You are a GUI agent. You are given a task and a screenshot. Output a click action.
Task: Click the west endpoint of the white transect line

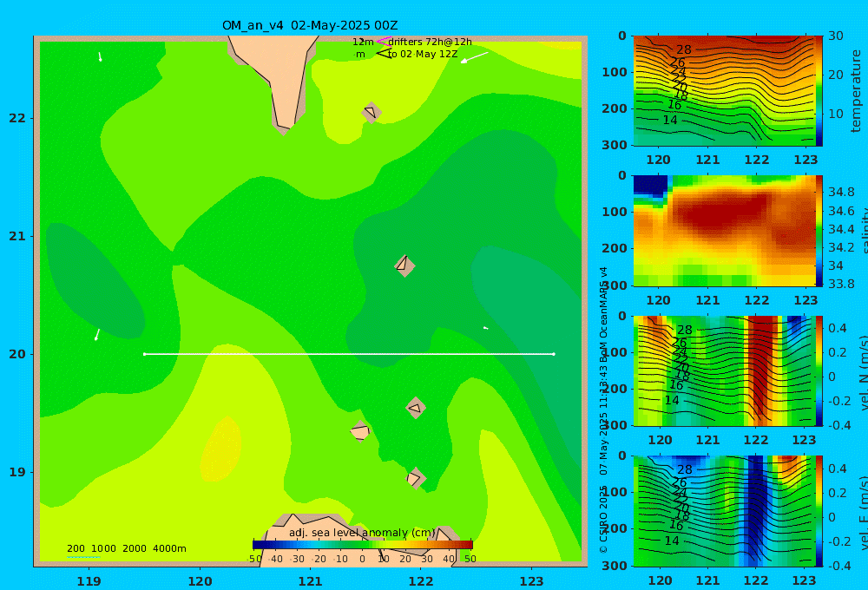click(x=144, y=354)
